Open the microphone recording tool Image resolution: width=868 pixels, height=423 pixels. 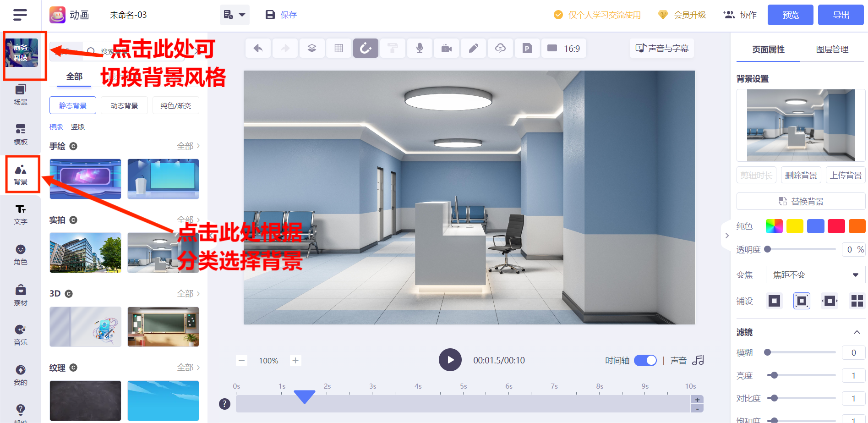[420, 48]
